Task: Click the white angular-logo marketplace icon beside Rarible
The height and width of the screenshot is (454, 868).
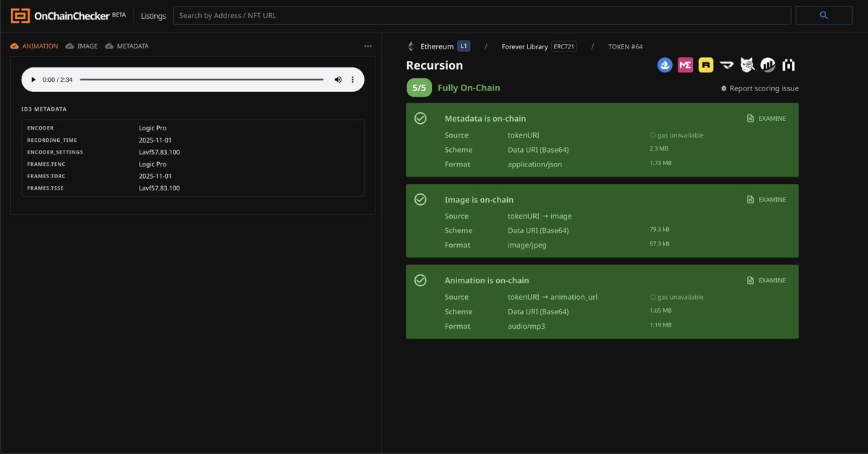Action: click(726, 65)
